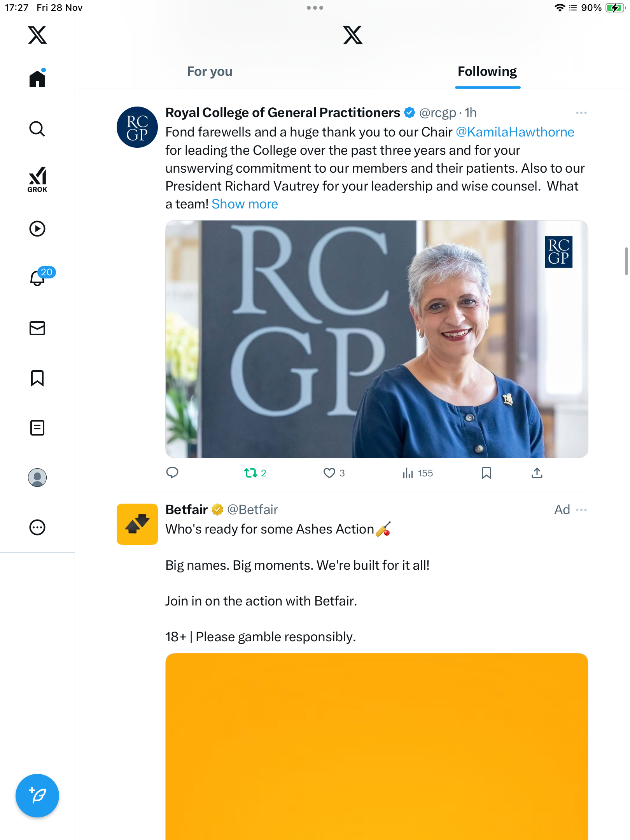
Task: Open direct messages envelope icon
Action: [37, 328]
